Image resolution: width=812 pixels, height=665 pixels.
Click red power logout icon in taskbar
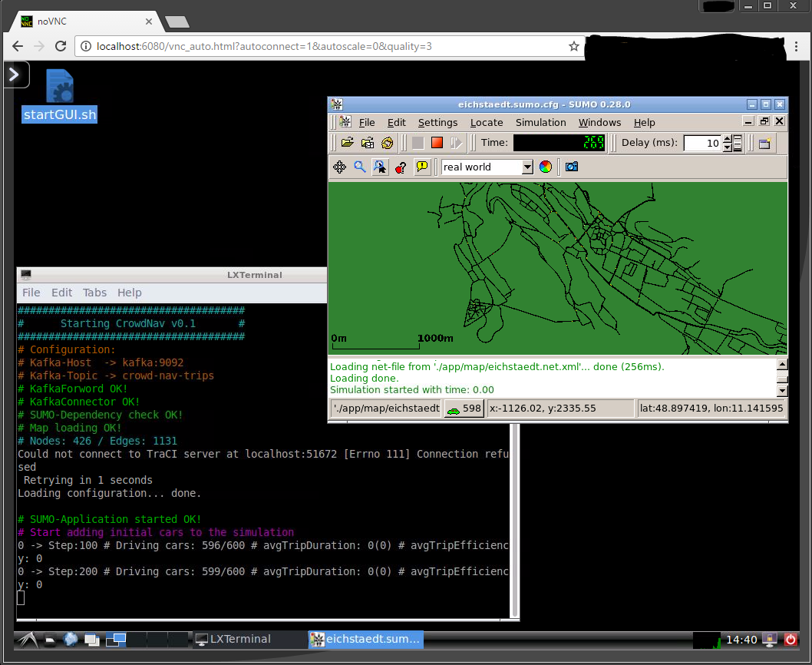[791, 640]
